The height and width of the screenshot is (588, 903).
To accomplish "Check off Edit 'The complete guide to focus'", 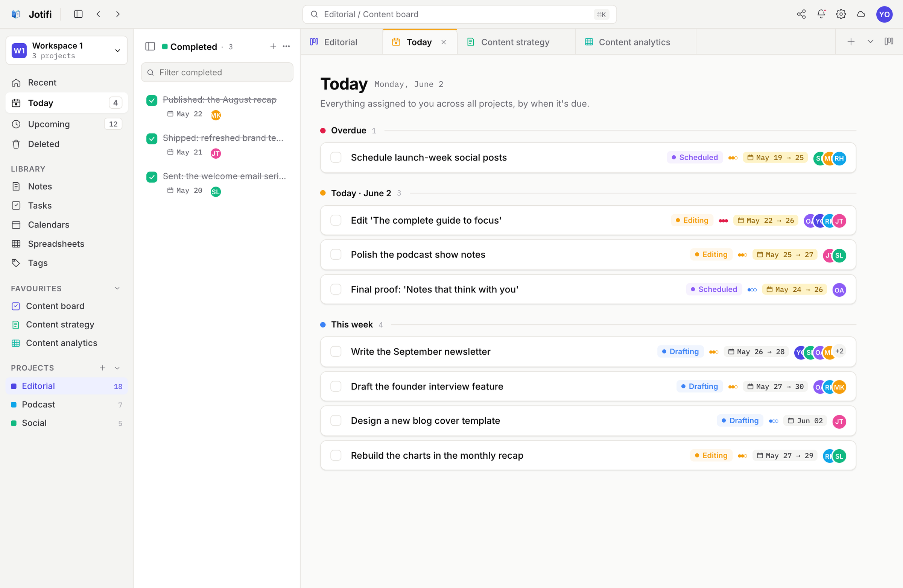I will pos(336,220).
